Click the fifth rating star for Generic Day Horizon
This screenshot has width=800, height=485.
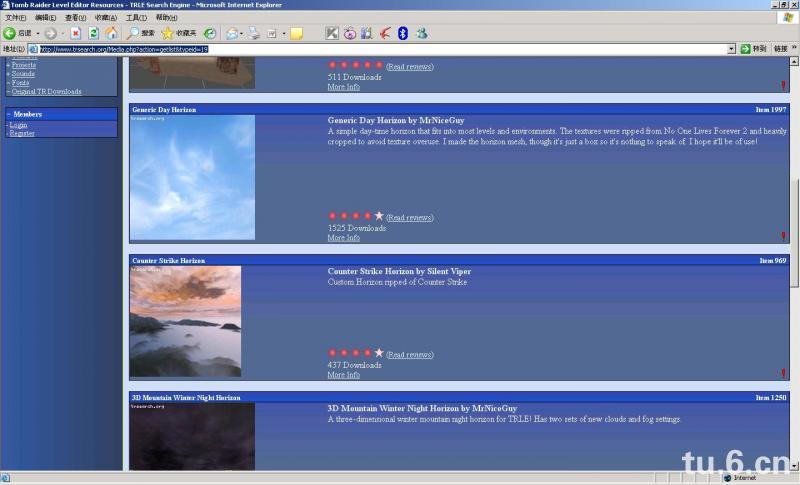(x=379, y=215)
